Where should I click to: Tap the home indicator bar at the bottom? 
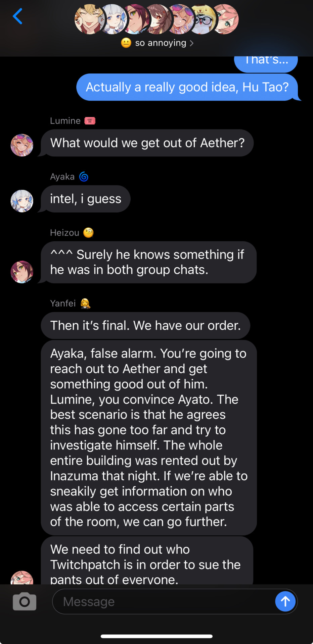click(156, 636)
